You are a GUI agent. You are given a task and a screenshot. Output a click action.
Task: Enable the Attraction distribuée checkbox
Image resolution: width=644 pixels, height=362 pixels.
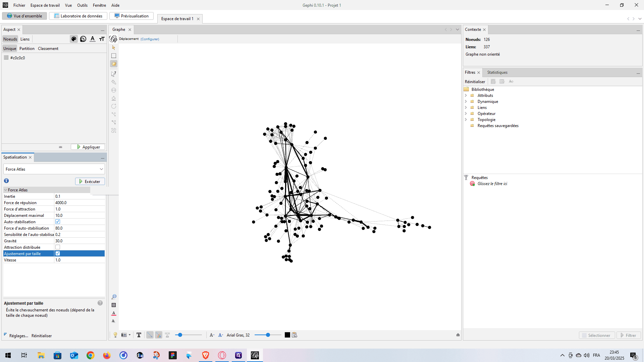point(58,247)
